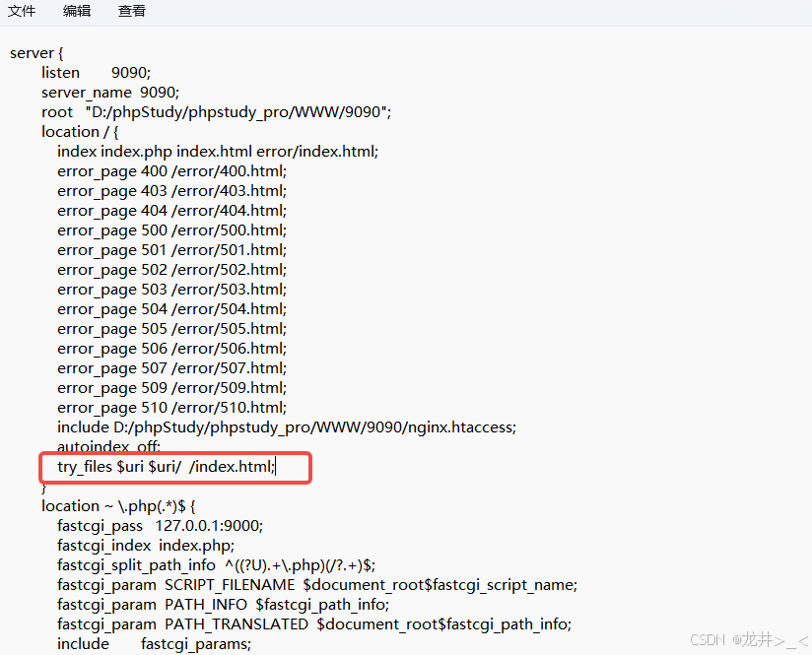
Task: Click the fastcgi_param PATH_TRANSLATED line
Action: coord(314,623)
